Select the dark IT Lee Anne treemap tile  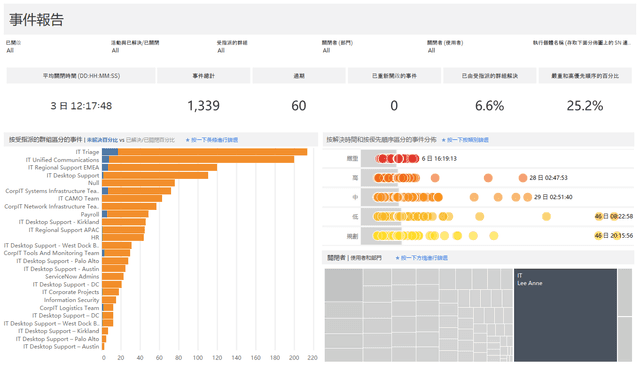pyautogui.click(x=565, y=315)
